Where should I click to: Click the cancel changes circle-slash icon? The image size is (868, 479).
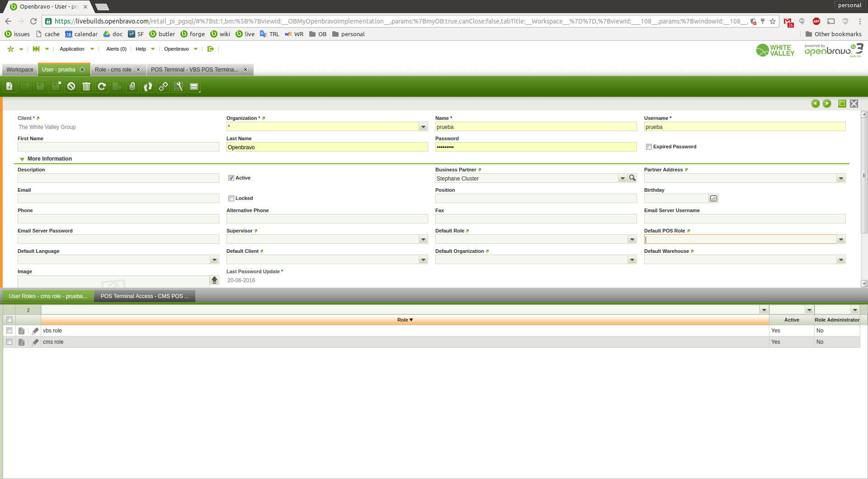coord(71,86)
